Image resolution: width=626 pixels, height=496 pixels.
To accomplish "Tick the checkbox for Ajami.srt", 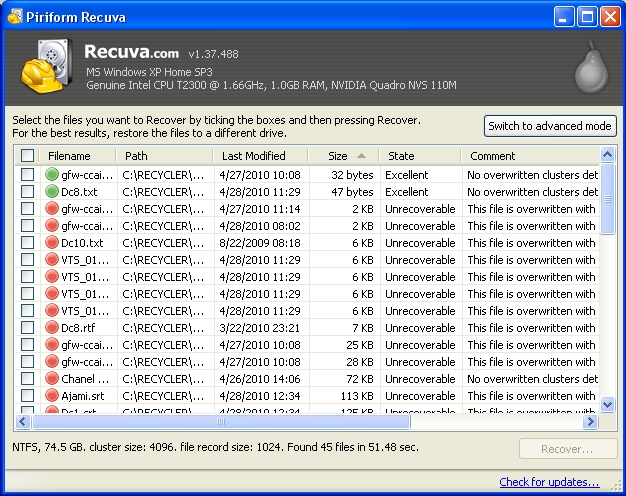I will (27, 396).
